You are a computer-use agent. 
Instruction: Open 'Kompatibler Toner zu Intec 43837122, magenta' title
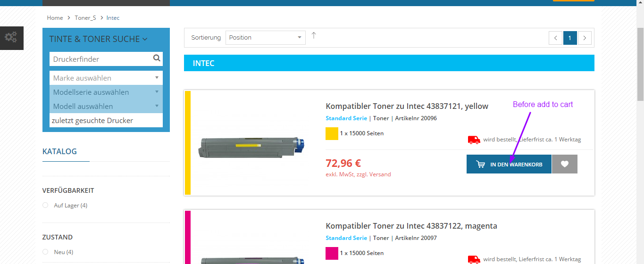(411, 226)
